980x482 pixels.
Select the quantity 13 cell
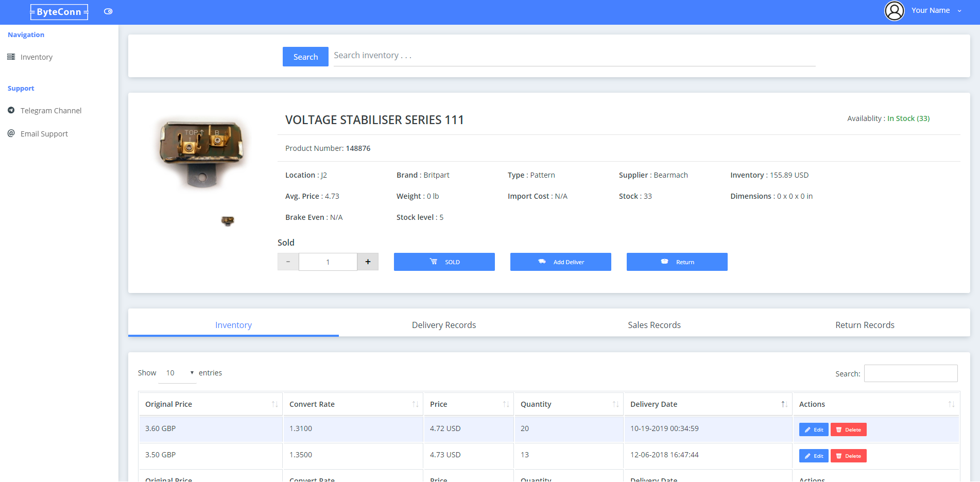(x=569, y=455)
